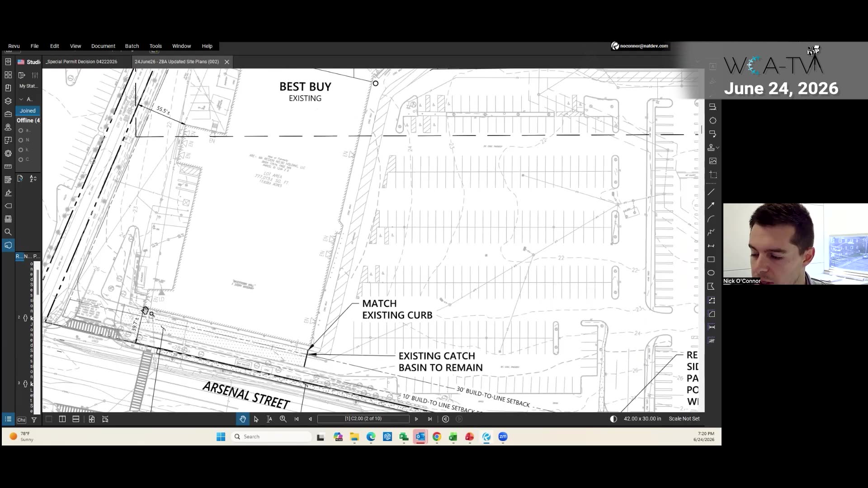Open the File Access panel icon
Image resolution: width=868 pixels, height=488 pixels.
click(x=8, y=61)
